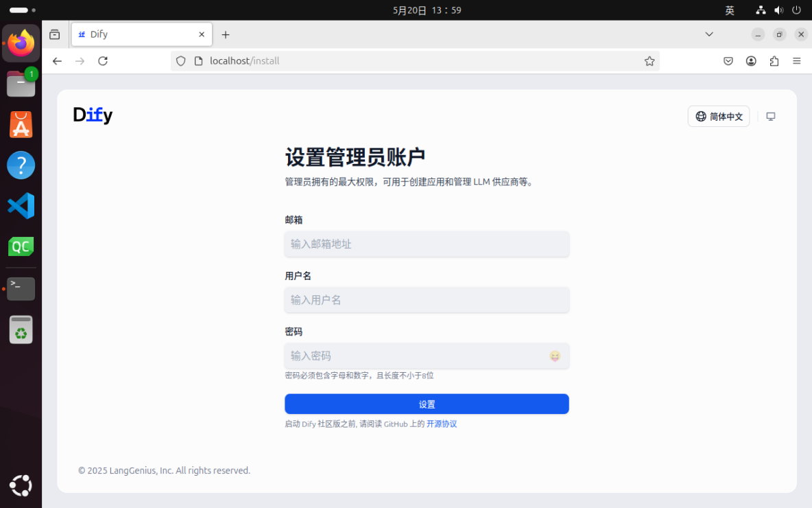Image resolution: width=812 pixels, height=508 pixels.
Task: Open the 简体中文 language dropdown
Action: click(719, 117)
